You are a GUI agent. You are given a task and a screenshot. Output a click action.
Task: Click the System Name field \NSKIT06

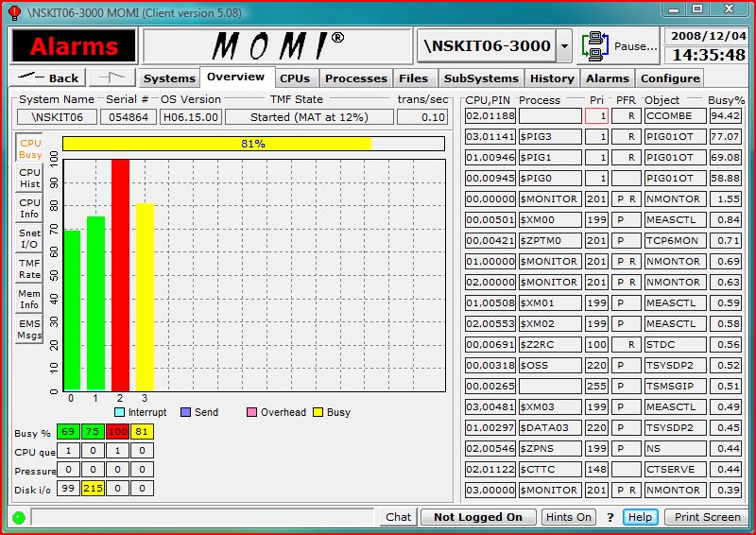pos(57,117)
